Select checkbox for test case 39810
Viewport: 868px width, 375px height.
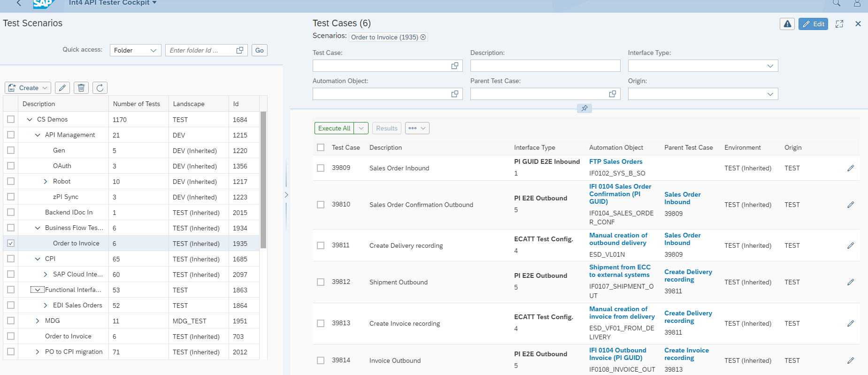pos(321,205)
